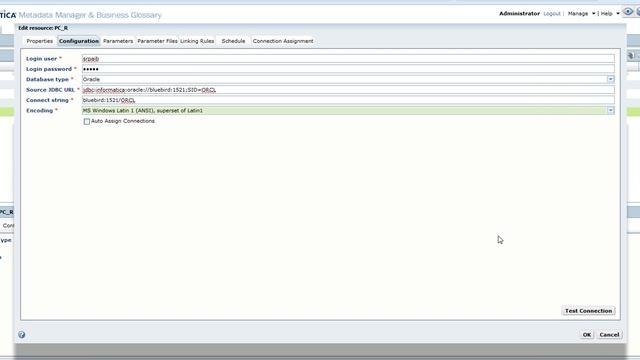Expand the Encoding dropdown arrow
The height and width of the screenshot is (360, 640).
610,110
